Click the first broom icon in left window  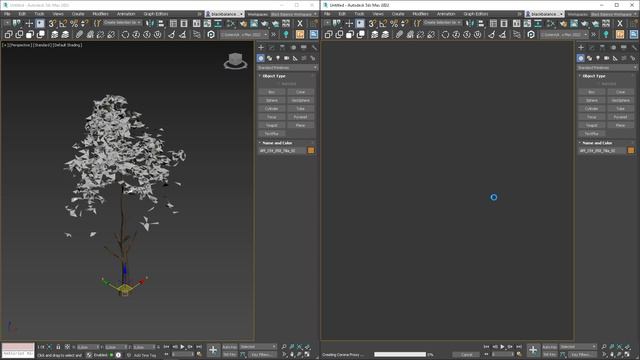click(x=171, y=35)
